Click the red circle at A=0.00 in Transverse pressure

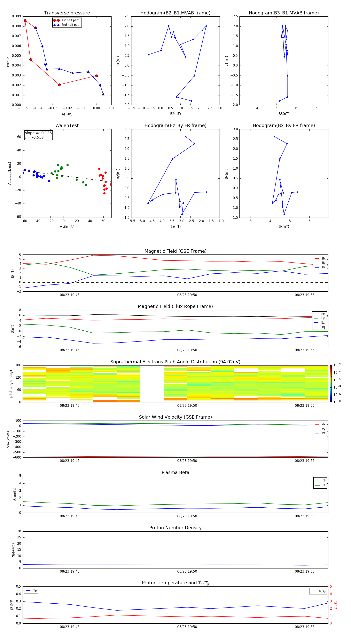click(97, 76)
